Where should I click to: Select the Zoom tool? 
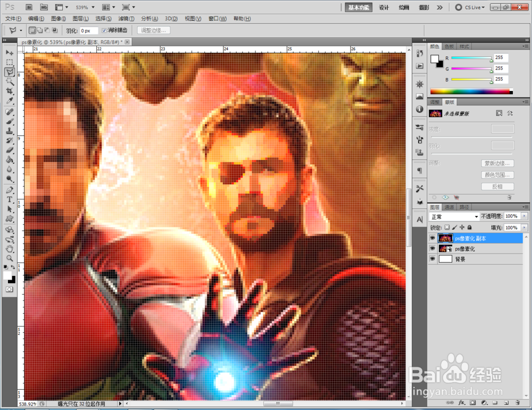point(10,258)
